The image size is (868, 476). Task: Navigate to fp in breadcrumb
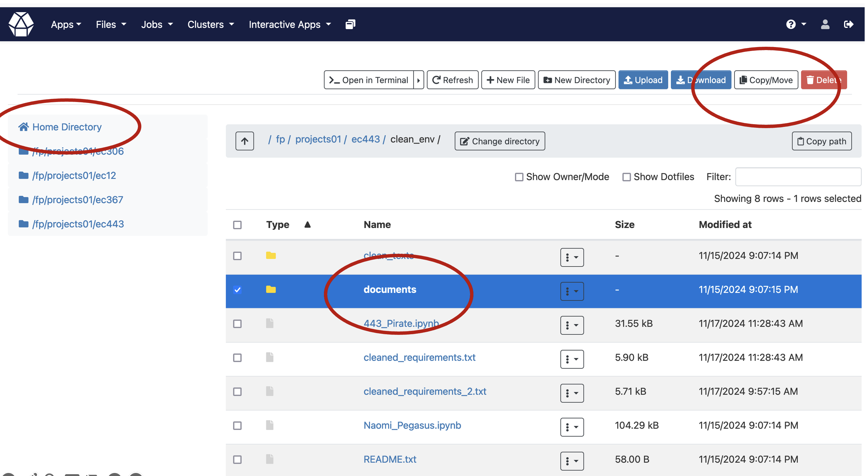[280, 139]
